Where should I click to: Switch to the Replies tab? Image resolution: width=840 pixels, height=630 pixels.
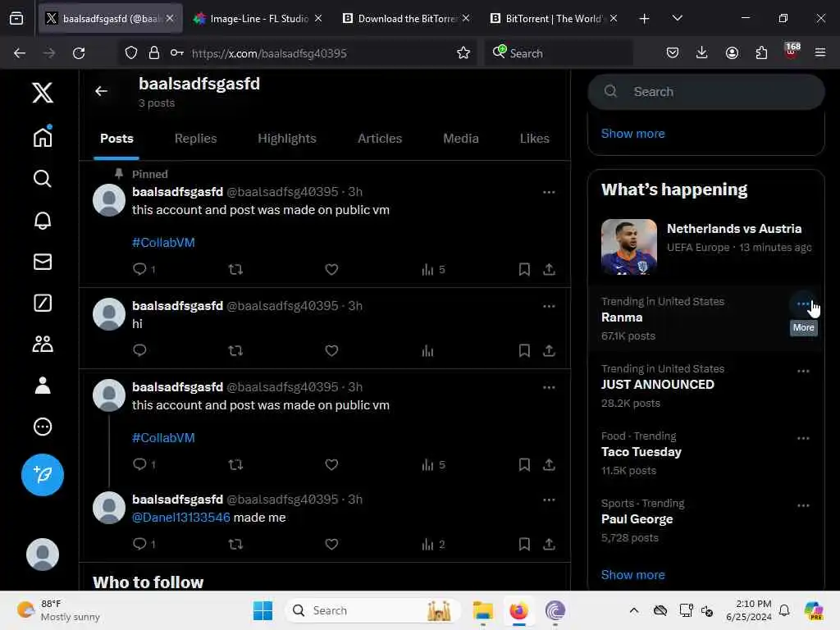[195, 138]
